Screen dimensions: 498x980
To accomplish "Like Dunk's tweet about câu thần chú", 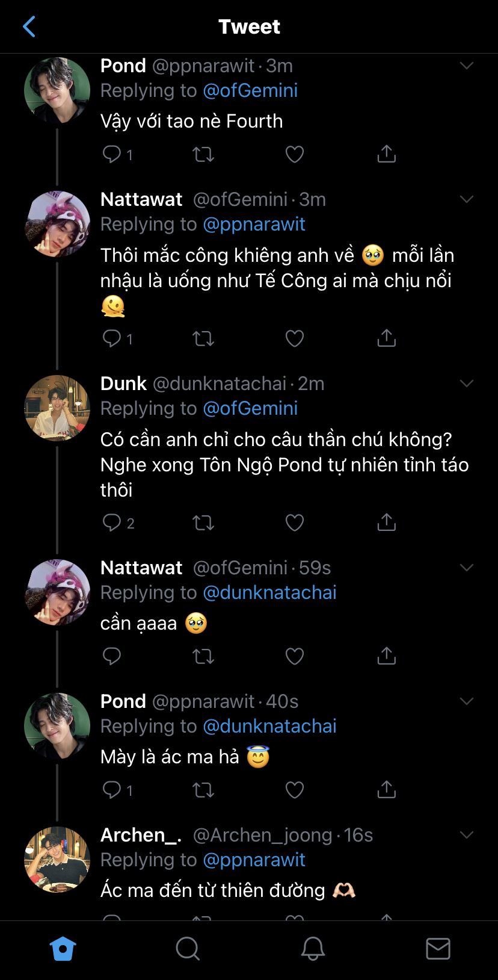I will coord(294,523).
